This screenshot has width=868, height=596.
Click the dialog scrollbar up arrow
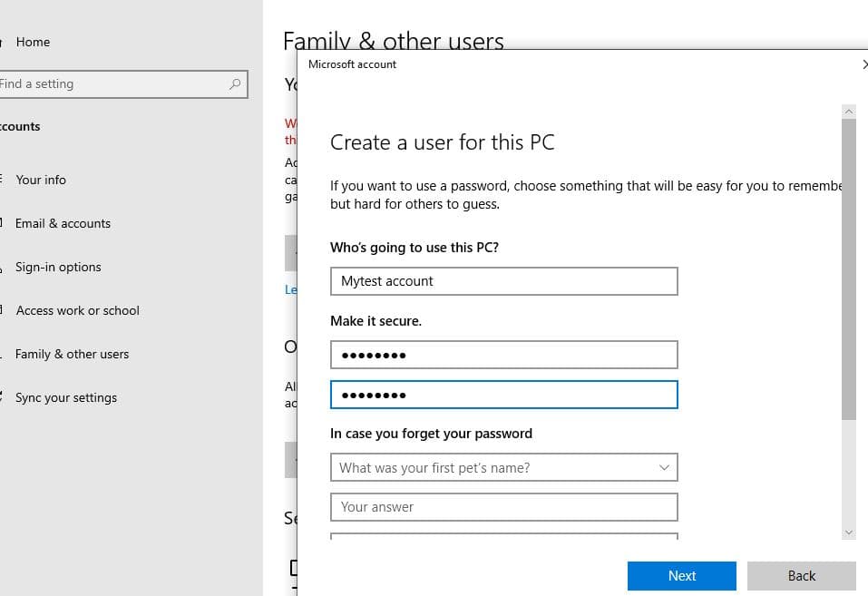tap(849, 111)
